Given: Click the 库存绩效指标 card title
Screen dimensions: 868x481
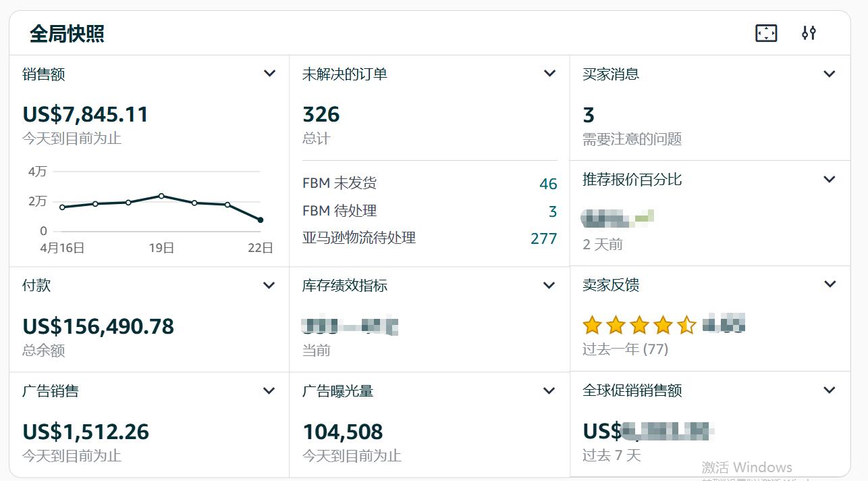Looking at the screenshot, I should (x=345, y=286).
